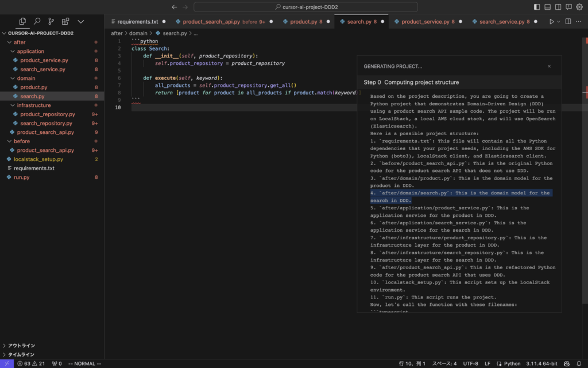Click the 'Step 0 Computing project structure' header

tap(459, 82)
